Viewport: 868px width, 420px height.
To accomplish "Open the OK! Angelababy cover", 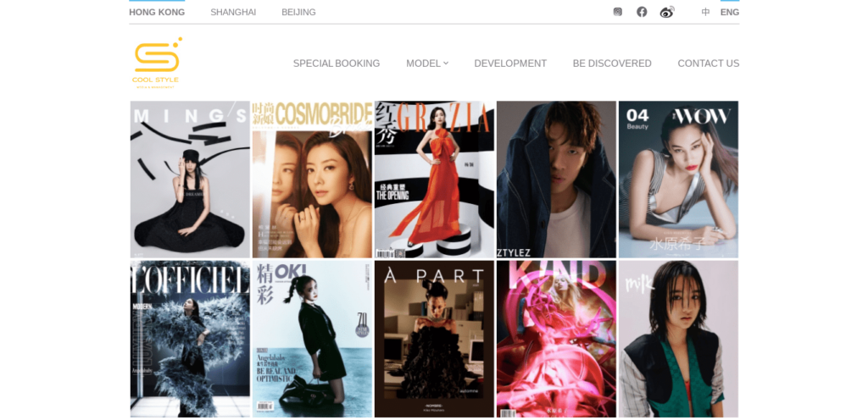I will pos(312,339).
